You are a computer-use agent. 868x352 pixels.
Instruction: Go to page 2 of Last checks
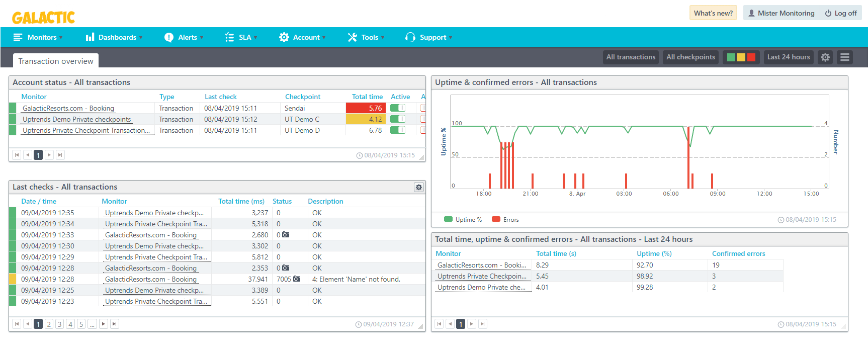pyautogui.click(x=49, y=324)
